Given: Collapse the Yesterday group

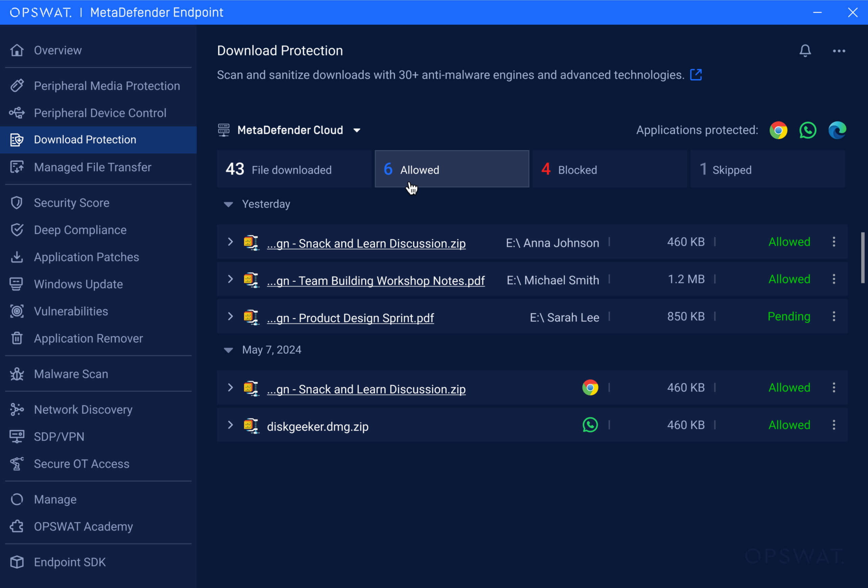Looking at the screenshot, I should pos(228,204).
